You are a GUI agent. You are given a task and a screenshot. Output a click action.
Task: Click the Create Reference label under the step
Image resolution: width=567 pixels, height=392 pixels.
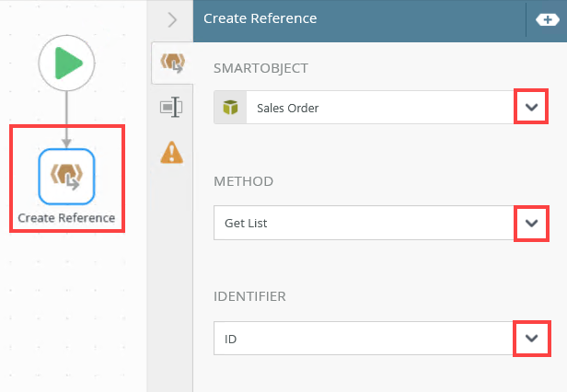tap(66, 218)
